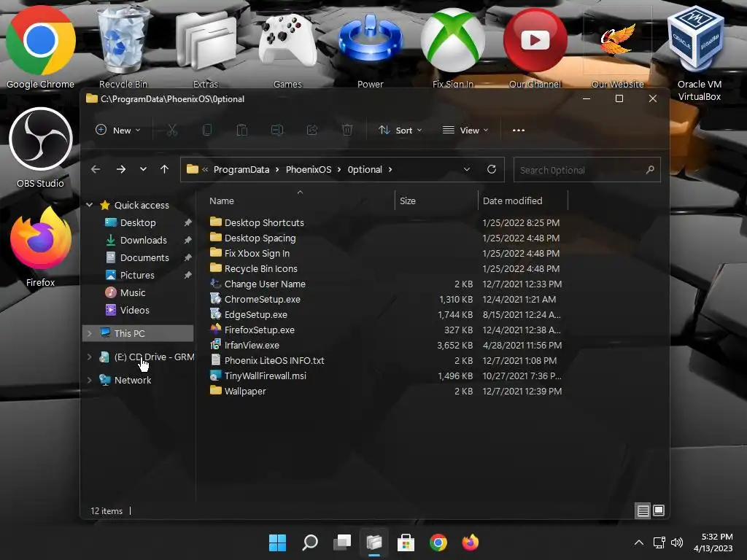Select the Oracle VM VirtualBox icon

[x=700, y=52]
